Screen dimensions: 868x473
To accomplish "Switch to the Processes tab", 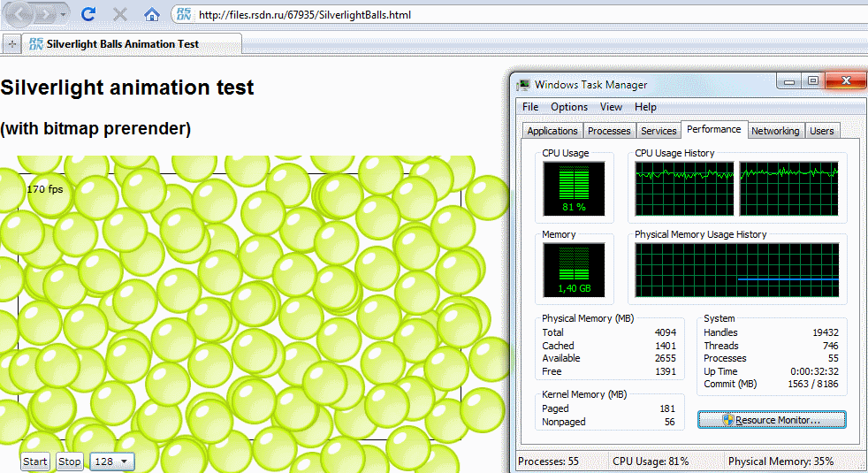I will pyautogui.click(x=609, y=131).
